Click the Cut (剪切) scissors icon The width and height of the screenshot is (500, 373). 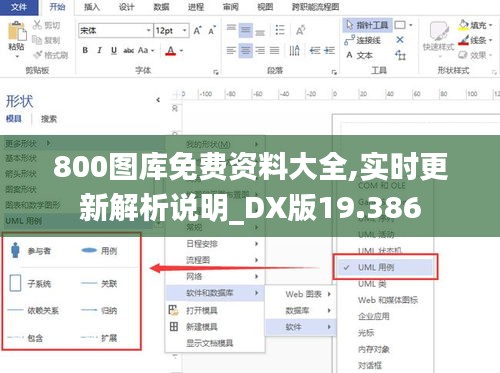(x=37, y=25)
